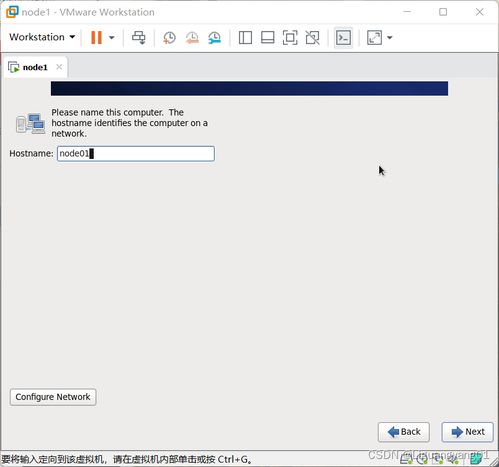Close the node1 tab
This screenshot has height=467, width=499.
59,67
